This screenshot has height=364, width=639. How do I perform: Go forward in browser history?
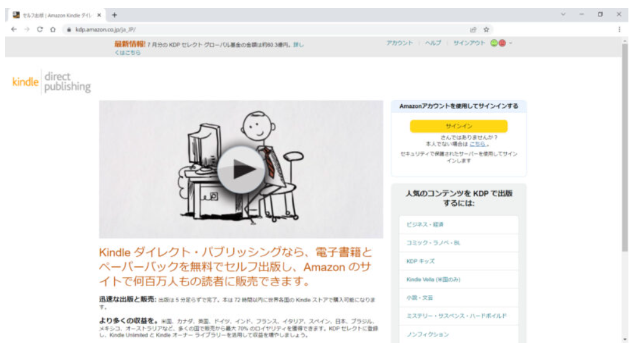tap(27, 29)
